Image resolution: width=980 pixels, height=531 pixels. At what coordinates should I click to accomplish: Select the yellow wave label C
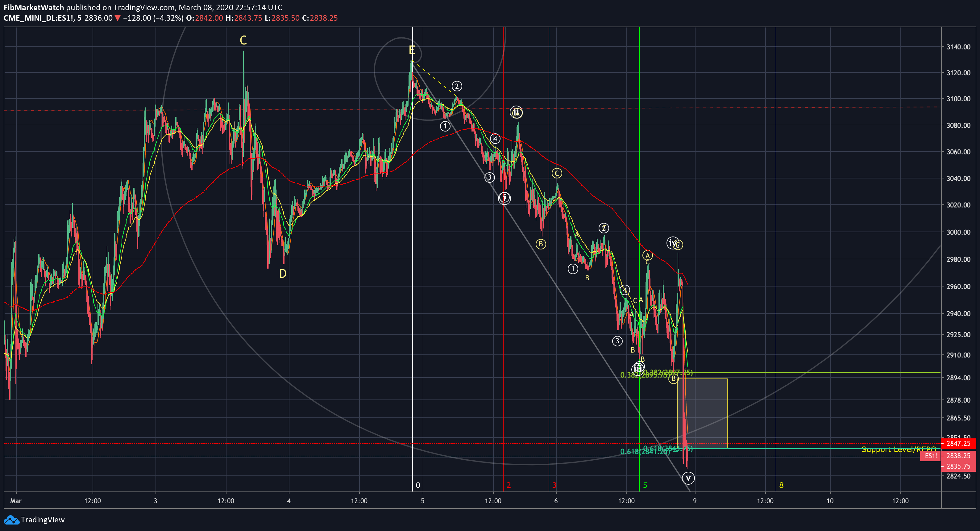pos(243,40)
